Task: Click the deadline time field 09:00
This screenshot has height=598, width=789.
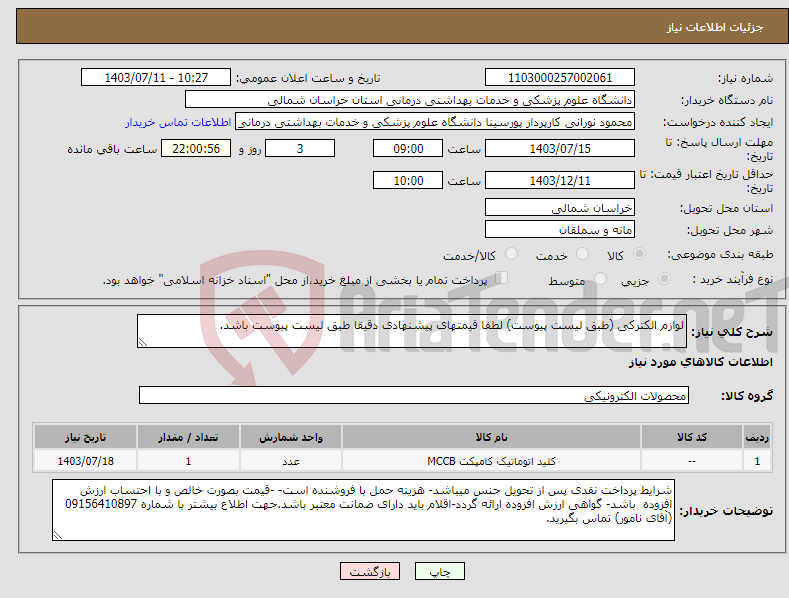Action: click(x=408, y=148)
